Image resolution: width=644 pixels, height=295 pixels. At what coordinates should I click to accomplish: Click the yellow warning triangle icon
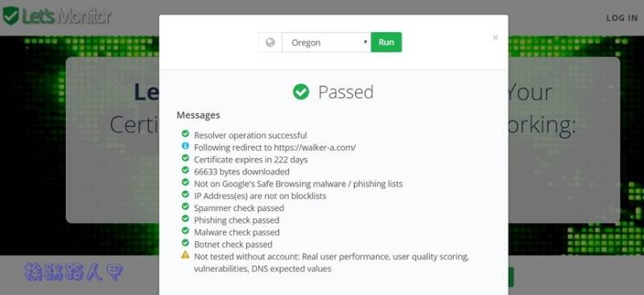coord(185,255)
